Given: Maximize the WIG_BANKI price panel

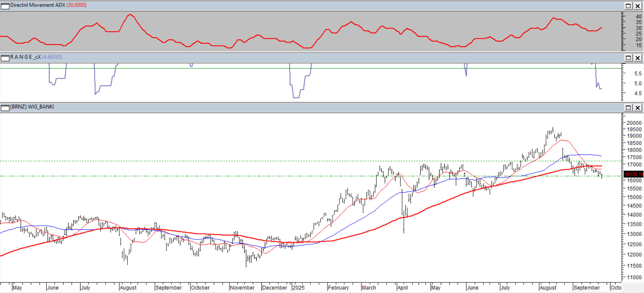Looking at the screenshot, I should pos(628,108).
